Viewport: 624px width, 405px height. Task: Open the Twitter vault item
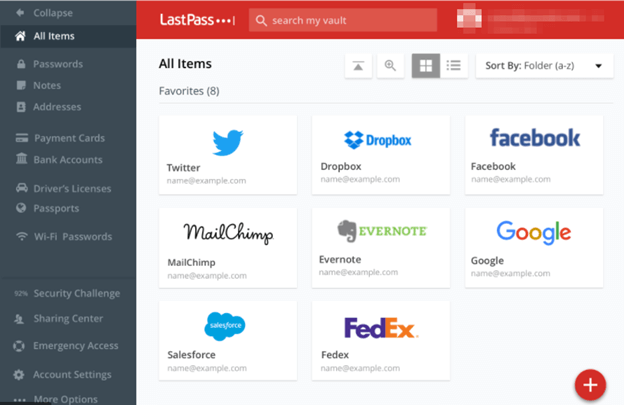tap(228, 155)
